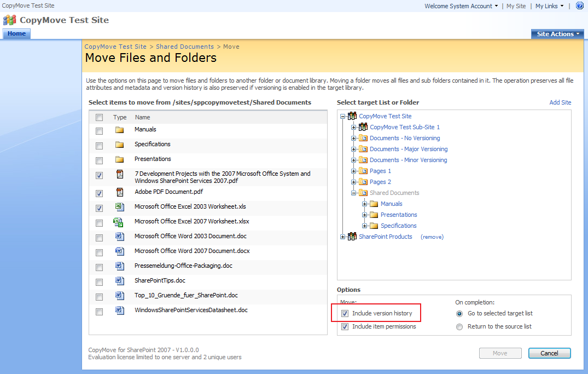Click PDF icon for 7 Development Projects file
Viewport: 588px width, 374px height.
[120, 174]
